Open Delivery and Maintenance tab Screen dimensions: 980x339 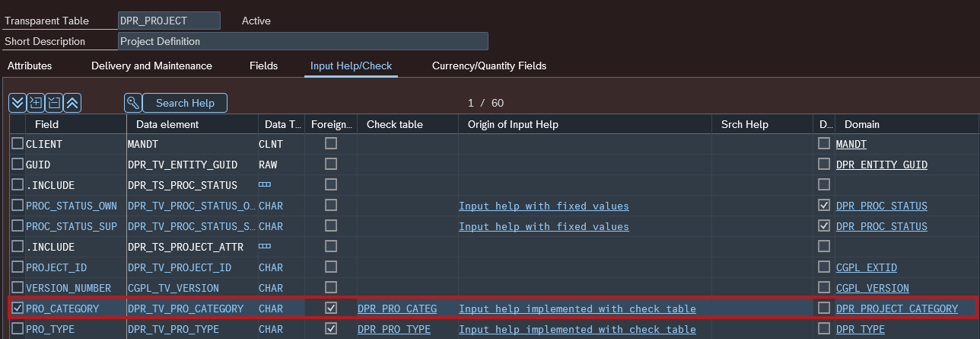click(151, 66)
